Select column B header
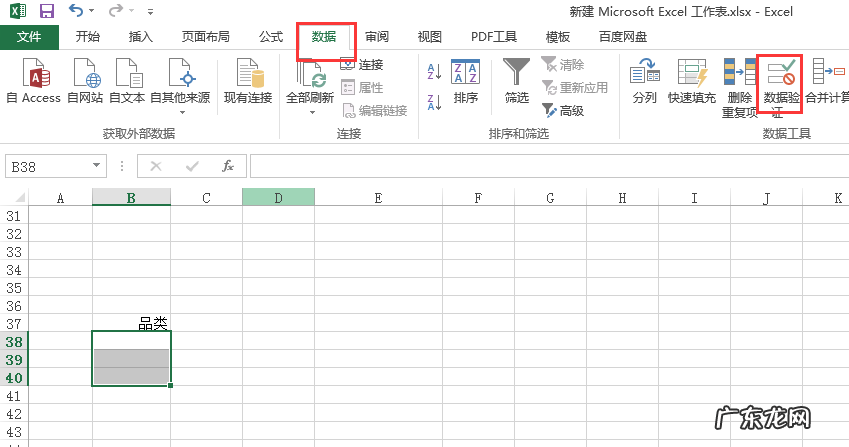 click(131, 198)
